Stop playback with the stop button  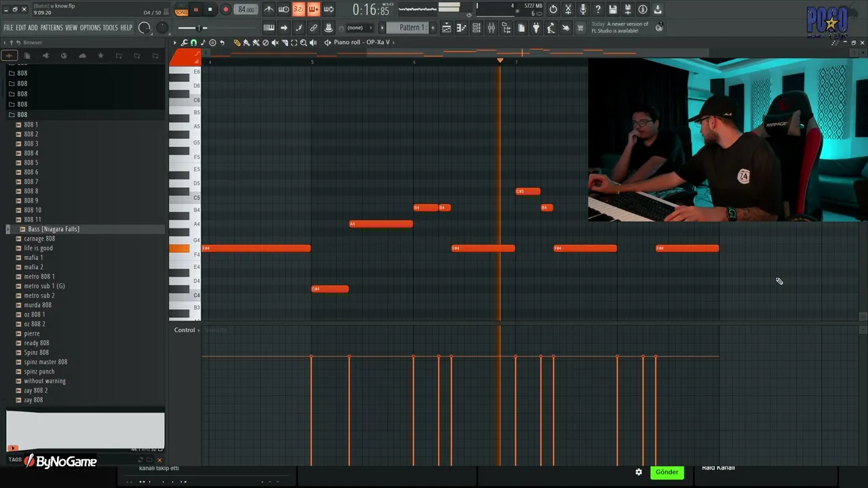click(x=210, y=9)
